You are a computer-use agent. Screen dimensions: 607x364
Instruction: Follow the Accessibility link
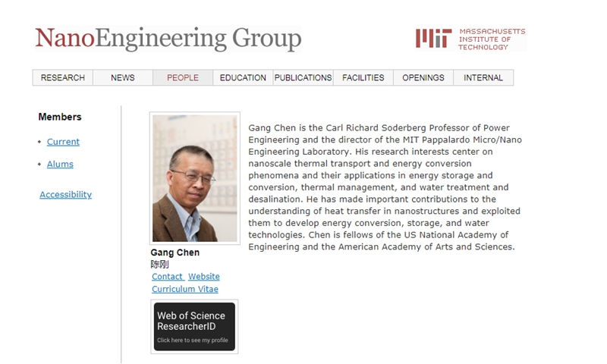click(x=65, y=195)
